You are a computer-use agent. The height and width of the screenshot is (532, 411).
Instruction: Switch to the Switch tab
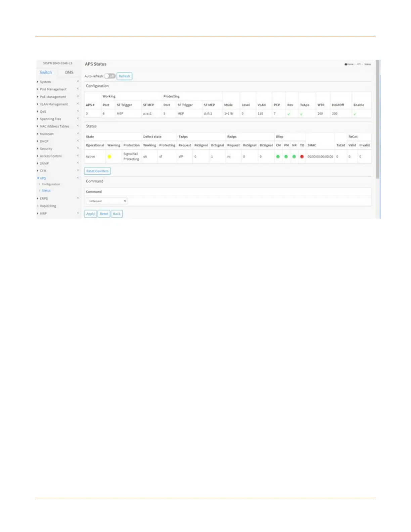(x=46, y=73)
